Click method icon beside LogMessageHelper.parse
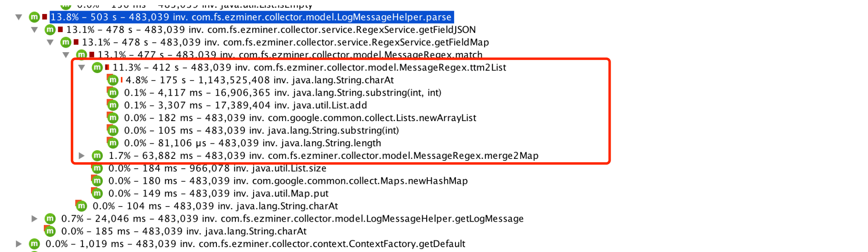This screenshot has width=868, height=252. coord(34,17)
